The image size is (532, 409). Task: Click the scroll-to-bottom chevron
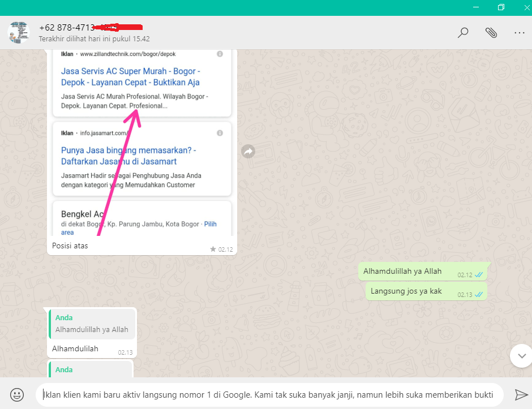coord(521,356)
